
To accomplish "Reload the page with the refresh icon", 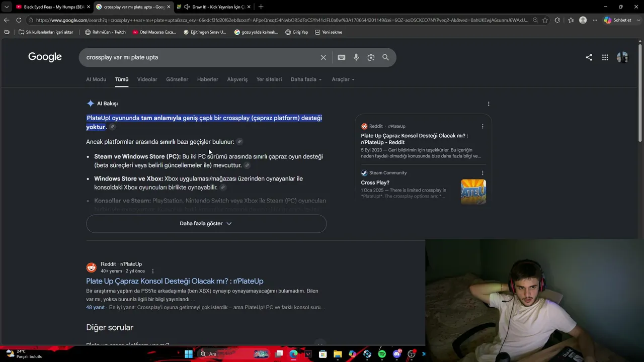I will (x=19, y=20).
